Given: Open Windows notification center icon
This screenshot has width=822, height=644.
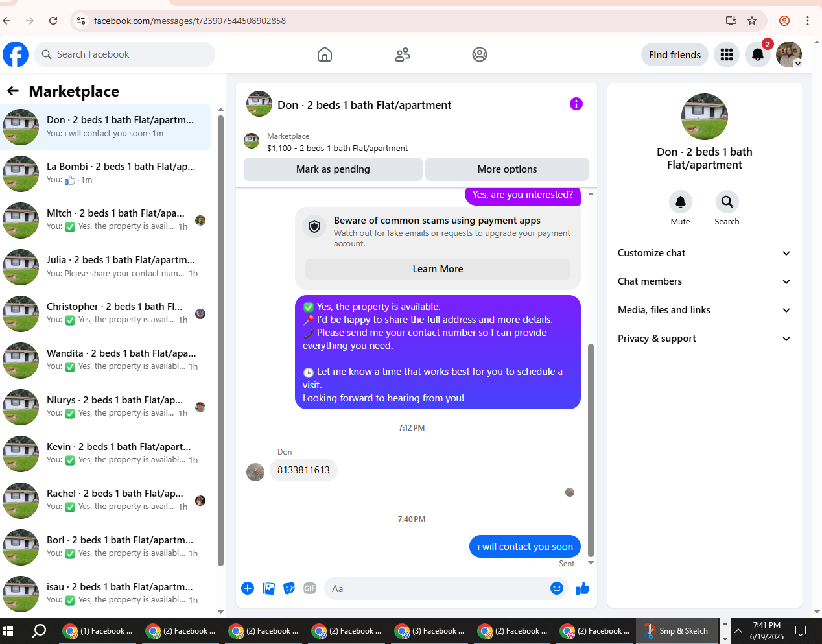Looking at the screenshot, I should [x=801, y=630].
